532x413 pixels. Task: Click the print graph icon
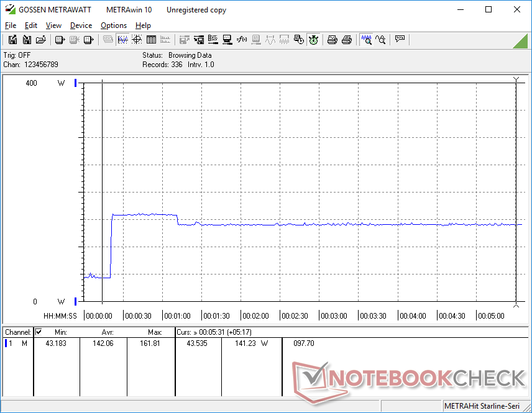[332, 40]
